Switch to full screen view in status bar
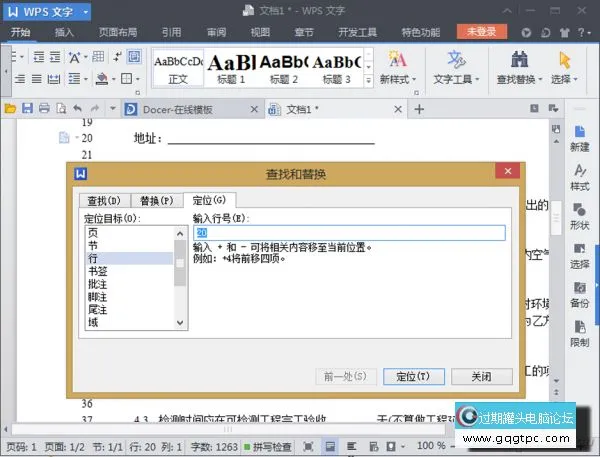 pos(308,446)
